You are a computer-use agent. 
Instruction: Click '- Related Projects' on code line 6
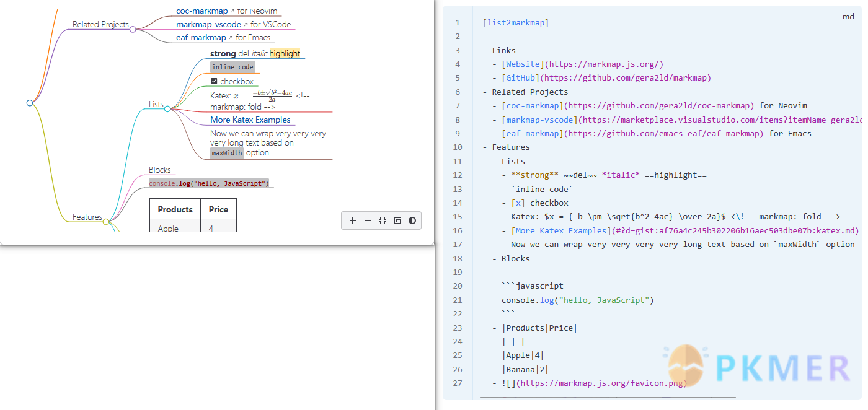click(x=525, y=92)
